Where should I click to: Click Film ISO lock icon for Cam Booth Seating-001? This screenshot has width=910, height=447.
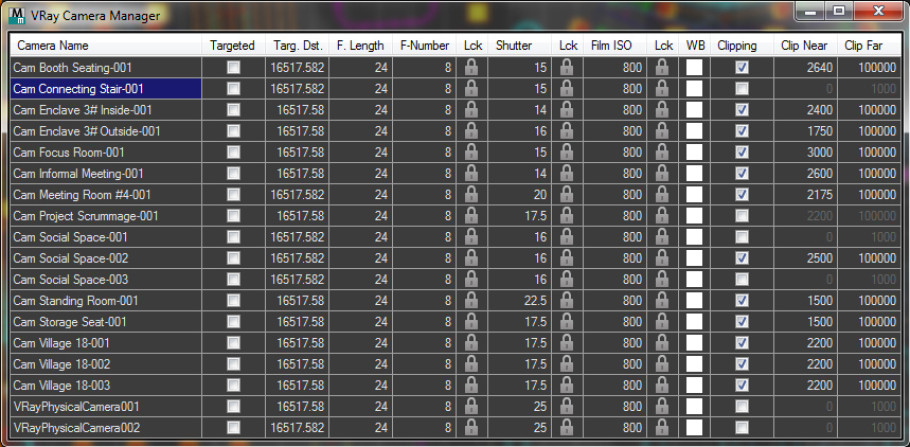click(662, 68)
